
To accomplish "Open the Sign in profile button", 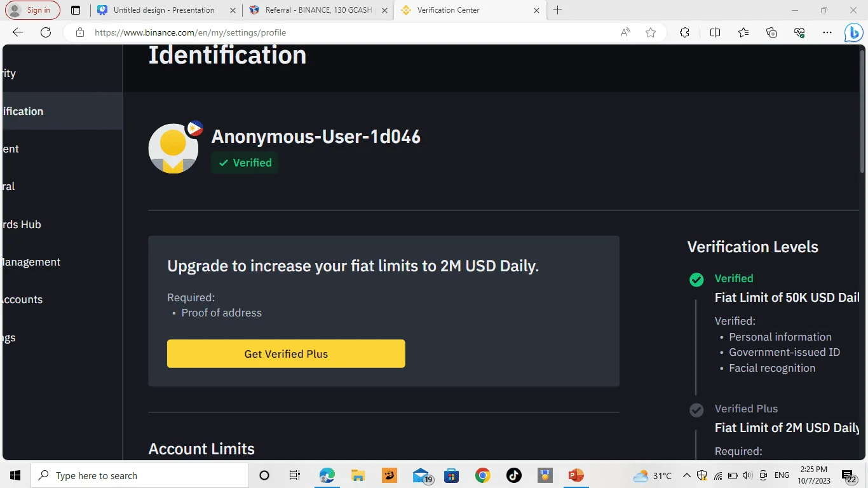I will tap(32, 10).
